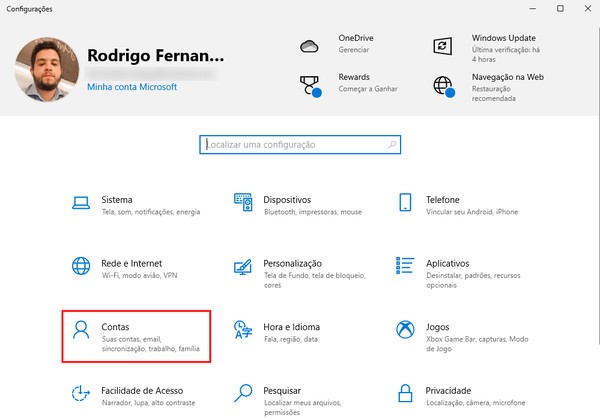Click Navegação na Web title

(x=507, y=77)
